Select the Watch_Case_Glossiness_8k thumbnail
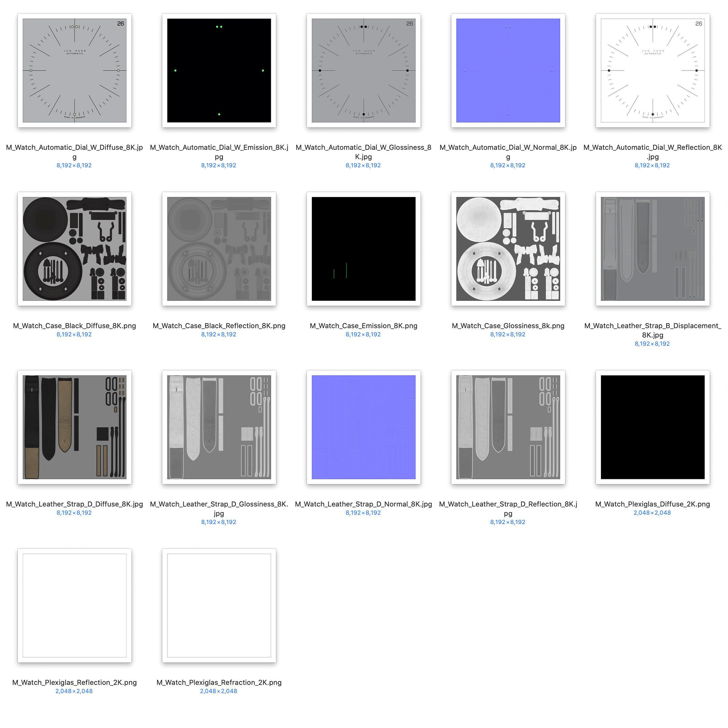The width and height of the screenshot is (728, 728). (x=508, y=249)
